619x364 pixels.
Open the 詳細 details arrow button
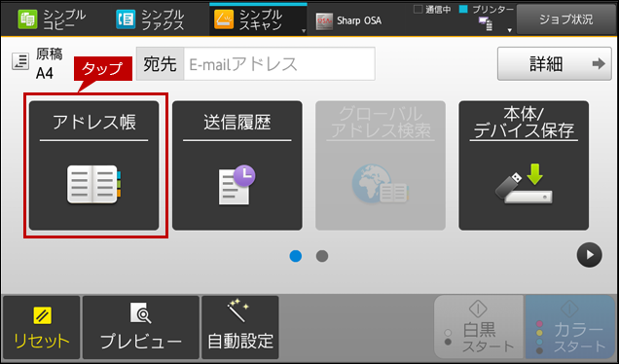[554, 63]
